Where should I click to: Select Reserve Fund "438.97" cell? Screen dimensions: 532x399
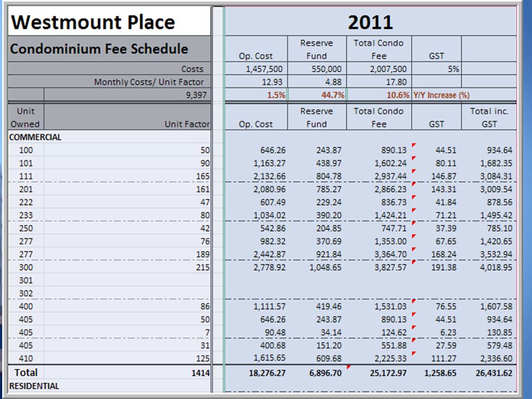point(329,163)
